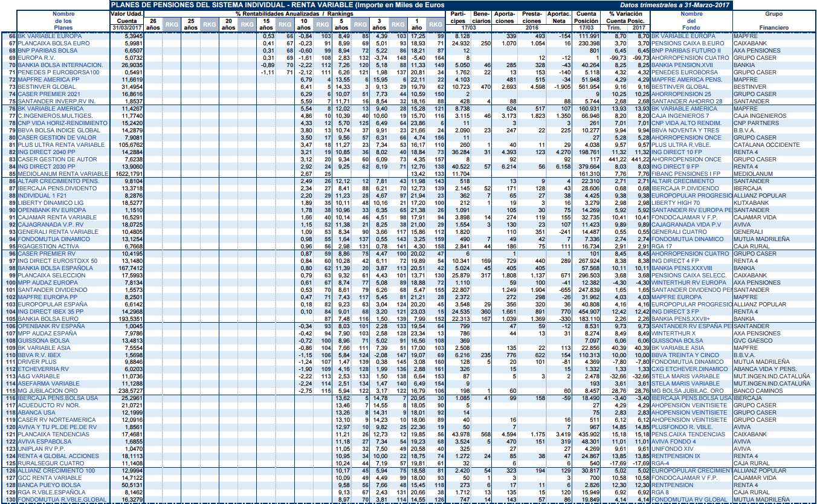Image resolution: width=817 pixels, height=504 pixels.
Task: Select plan 'PLANCAIXA SELECCION'
Action: [51, 276]
